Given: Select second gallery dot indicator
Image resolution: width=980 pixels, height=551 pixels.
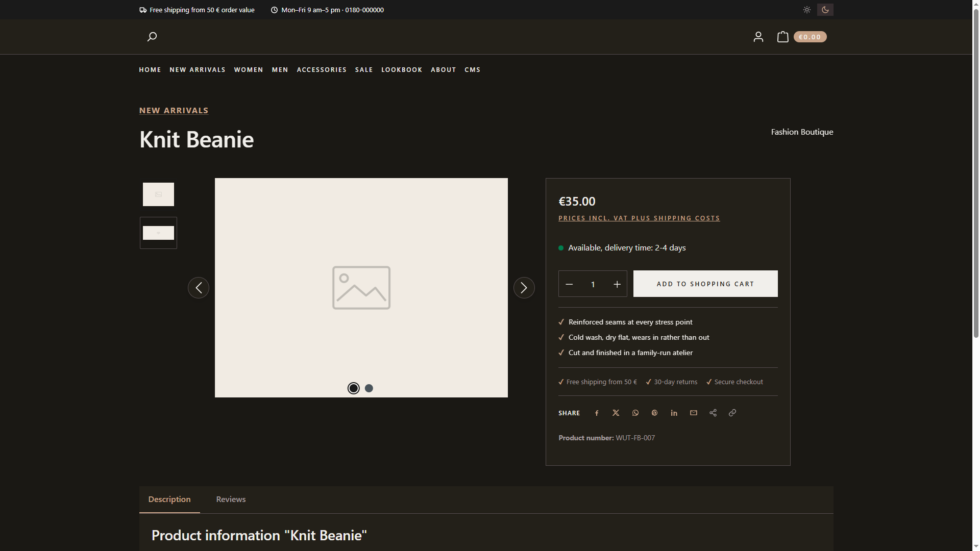Looking at the screenshot, I should click(369, 388).
